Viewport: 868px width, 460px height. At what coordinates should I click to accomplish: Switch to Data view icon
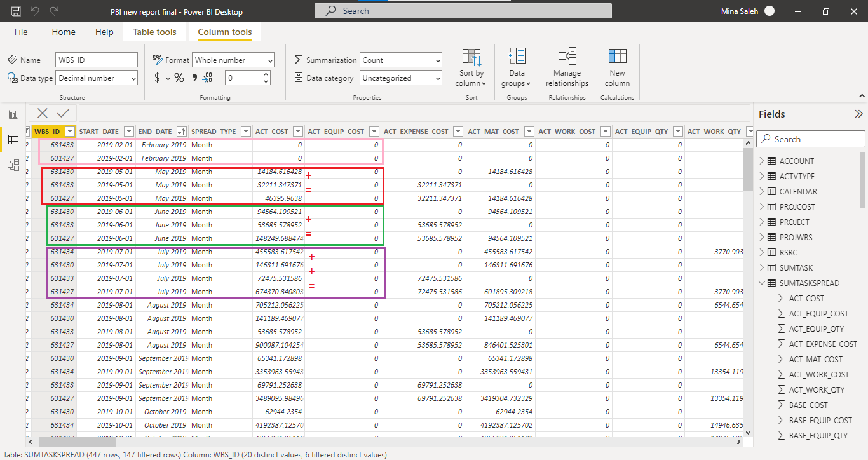[x=13, y=140]
